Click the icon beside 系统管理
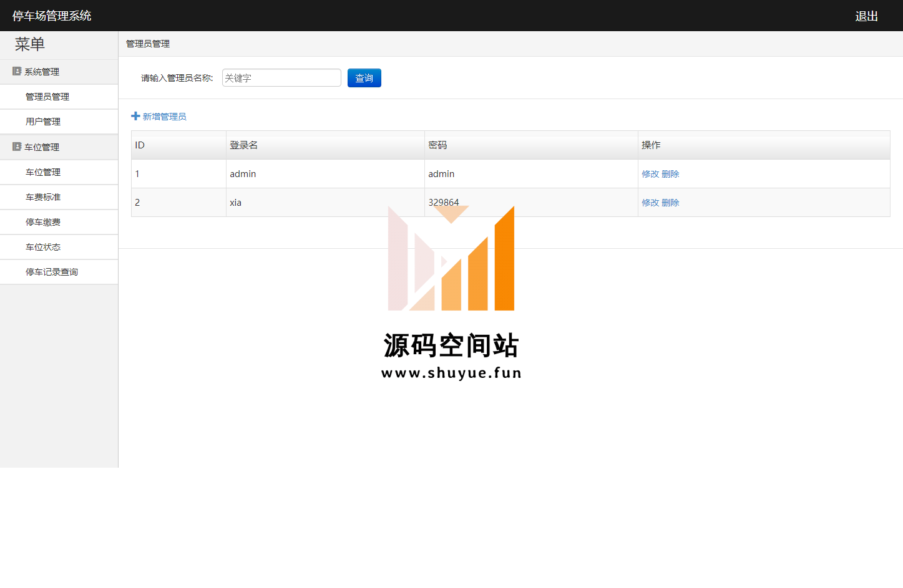Viewport: 903px width, 588px height. coord(17,71)
